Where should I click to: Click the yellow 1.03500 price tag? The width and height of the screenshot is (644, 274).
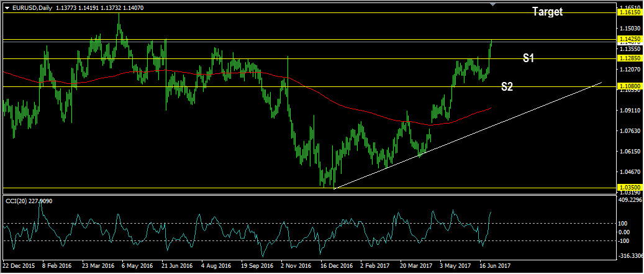tap(630, 188)
